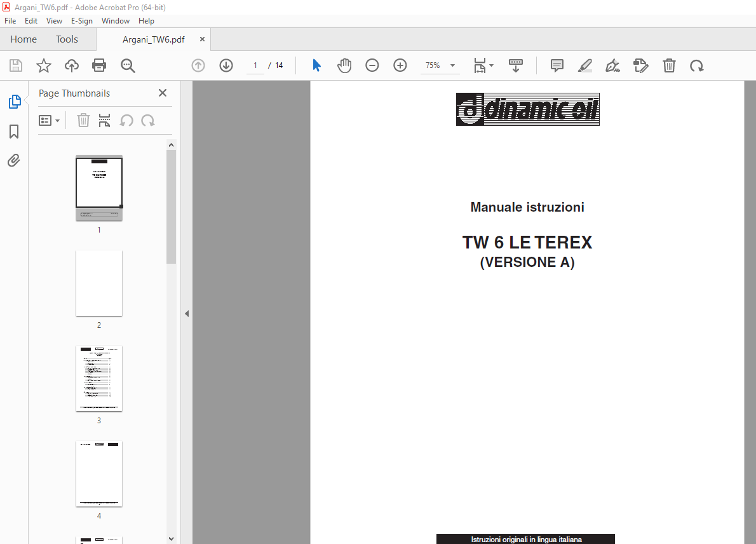Select the highlight text tool

coord(585,65)
